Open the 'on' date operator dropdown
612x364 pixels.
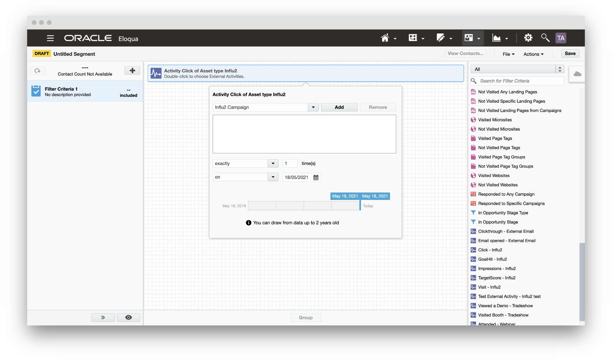[x=273, y=177]
